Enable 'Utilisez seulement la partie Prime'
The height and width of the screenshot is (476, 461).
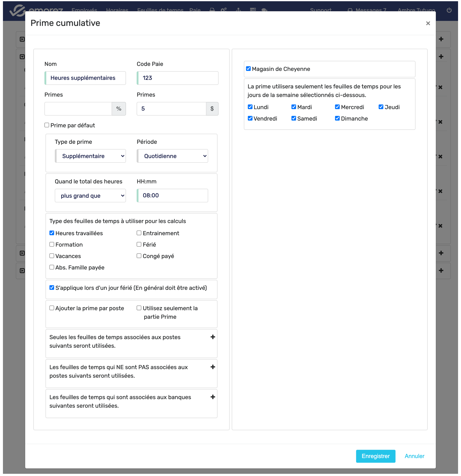(139, 308)
